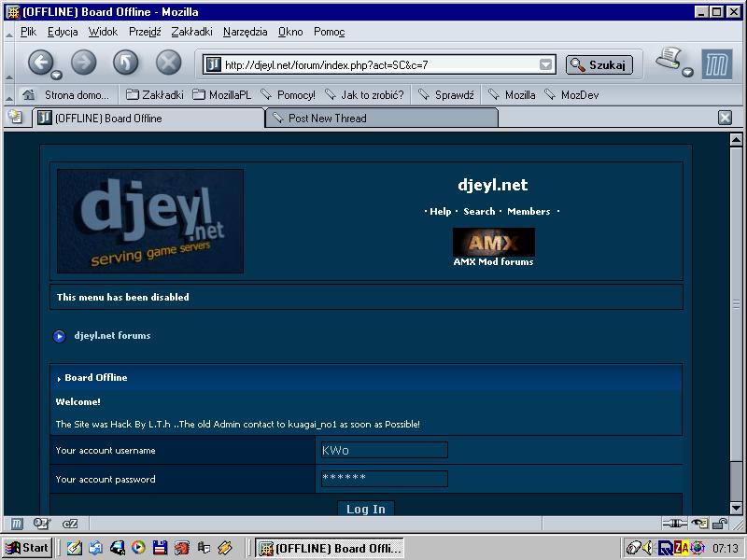Click the Help forum link

[x=440, y=212]
